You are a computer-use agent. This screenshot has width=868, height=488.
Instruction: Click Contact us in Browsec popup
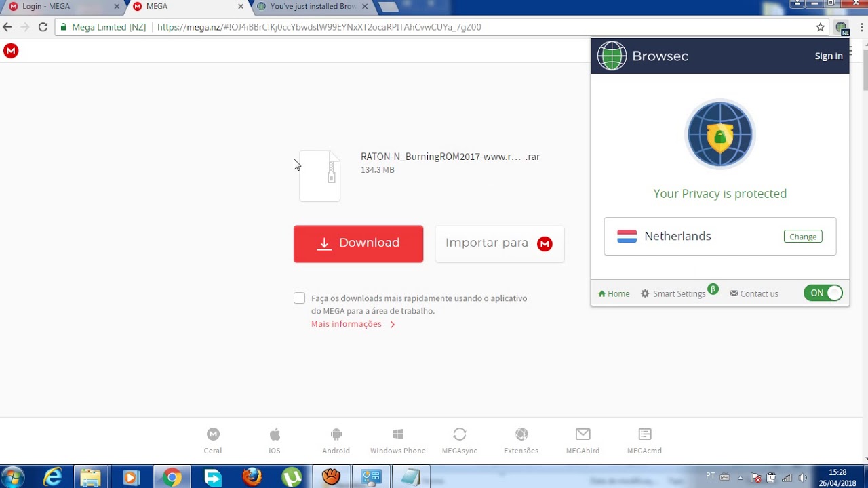[754, 293]
